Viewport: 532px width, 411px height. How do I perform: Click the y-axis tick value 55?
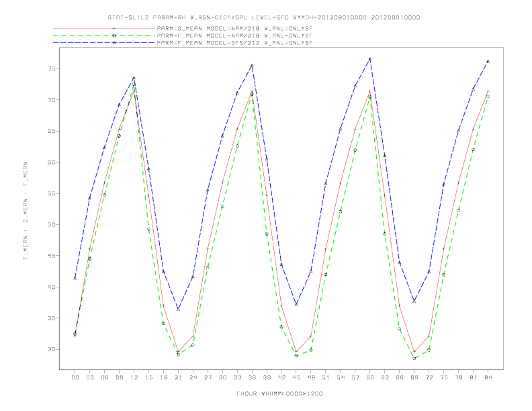(52, 193)
